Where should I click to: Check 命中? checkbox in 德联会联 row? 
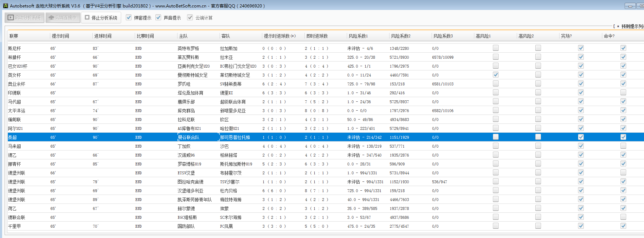tap(623, 217)
